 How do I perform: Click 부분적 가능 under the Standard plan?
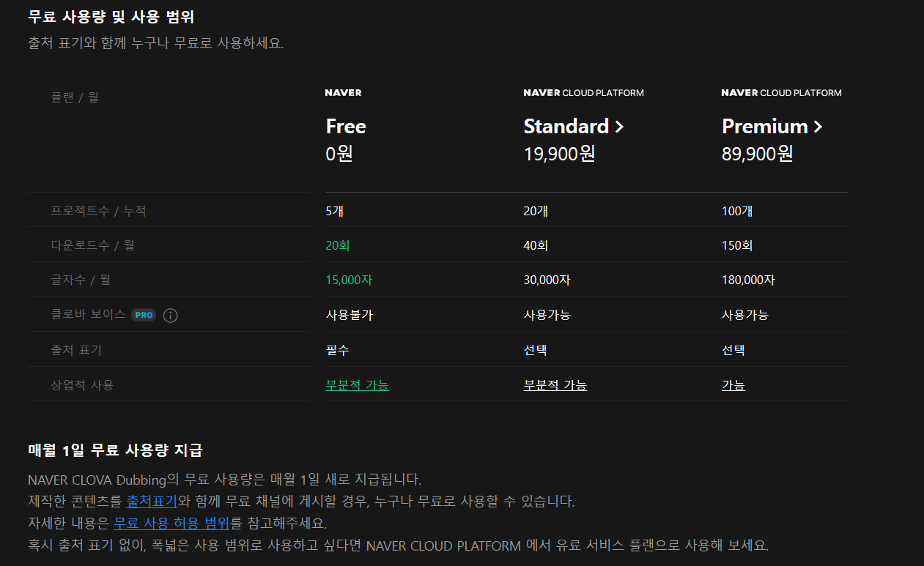point(555,384)
